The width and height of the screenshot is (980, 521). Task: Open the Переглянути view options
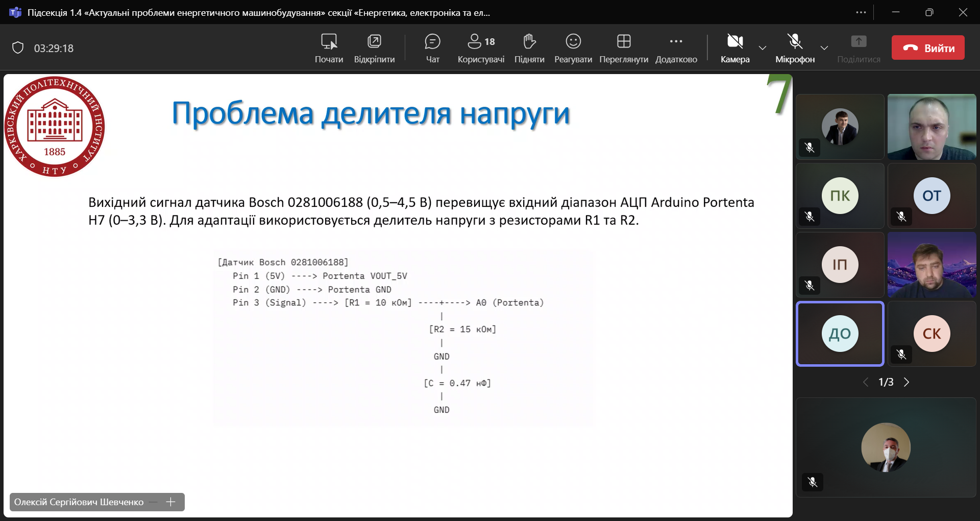pos(624,48)
